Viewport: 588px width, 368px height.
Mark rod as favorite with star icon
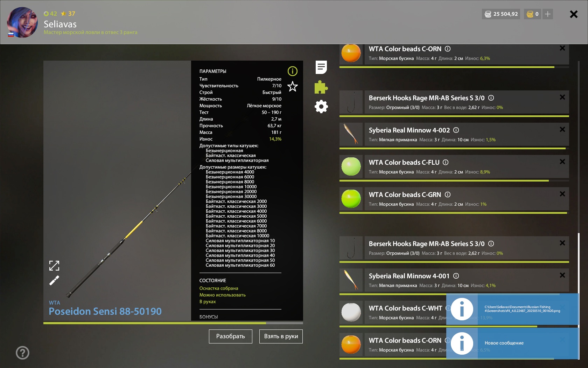(x=293, y=86)
